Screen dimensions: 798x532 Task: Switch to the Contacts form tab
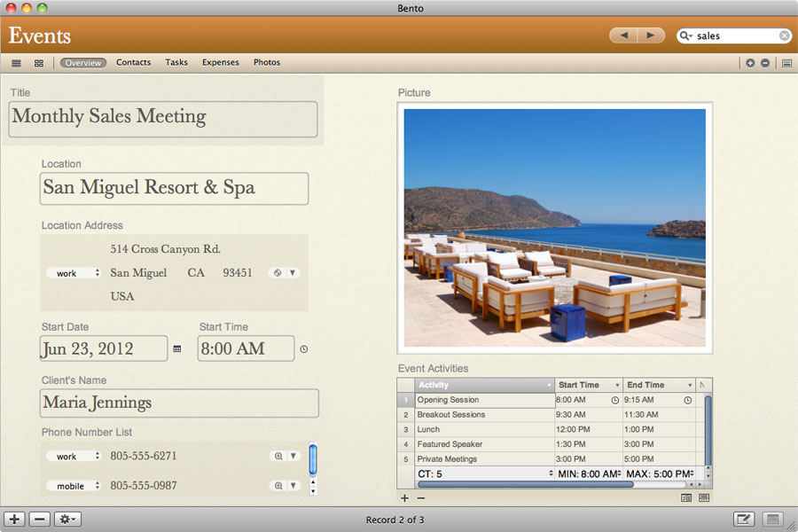133,63
